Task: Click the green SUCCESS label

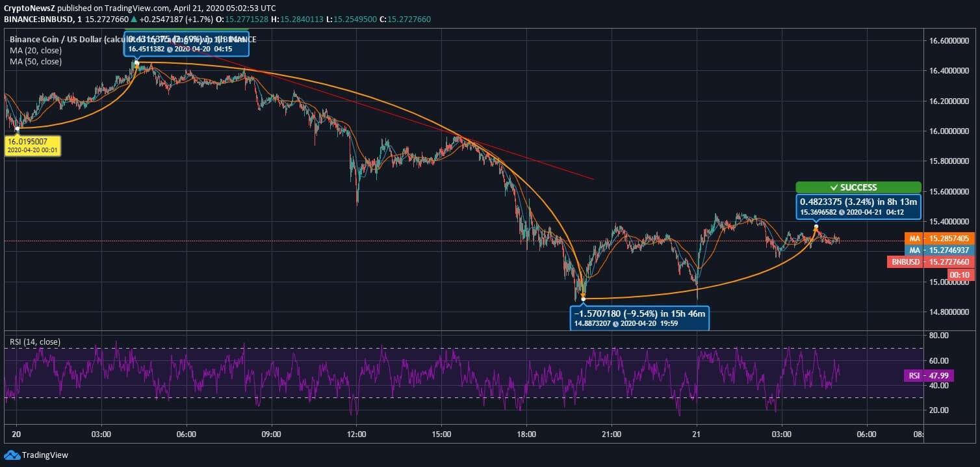Action: click(x=858, y=187)
